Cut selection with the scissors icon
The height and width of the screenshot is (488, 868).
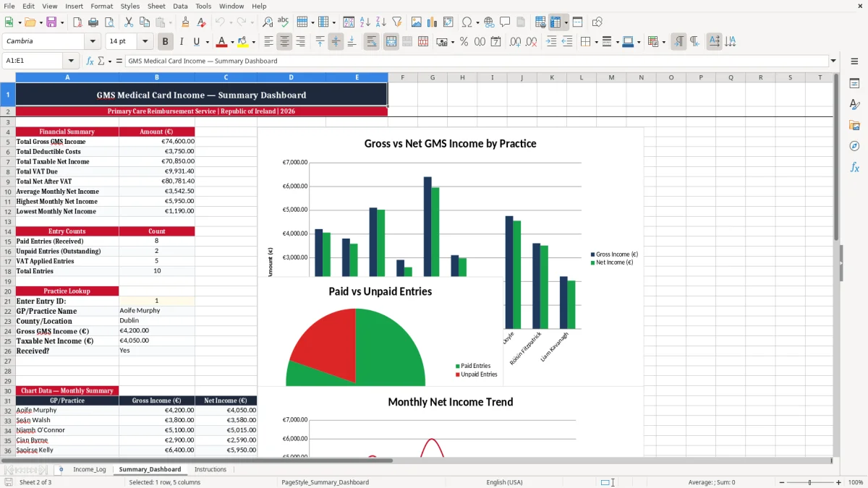click(x=128, y=22)
